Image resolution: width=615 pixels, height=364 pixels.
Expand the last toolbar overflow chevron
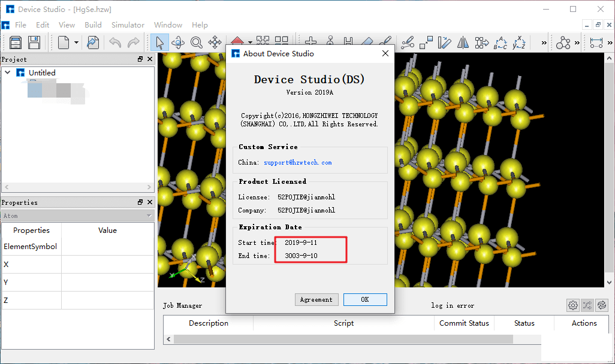tap(610, 43)
